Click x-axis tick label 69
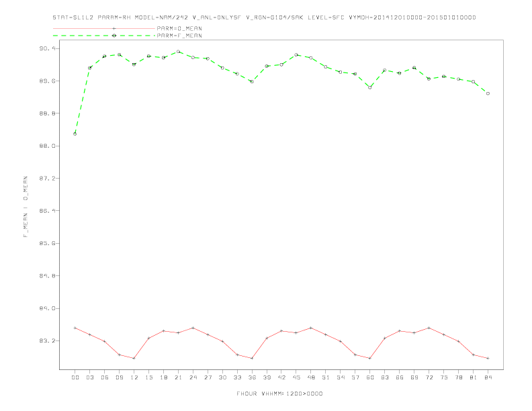 coord(414,377)
